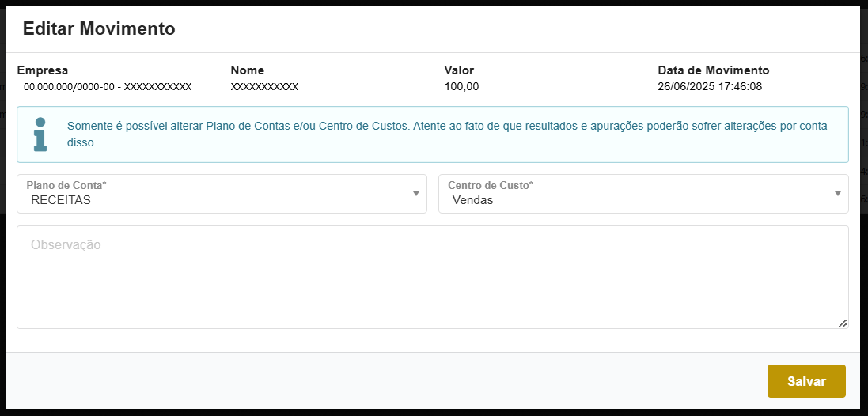Click the Centro de Custo dropdown arrow

tap(837, 194)
